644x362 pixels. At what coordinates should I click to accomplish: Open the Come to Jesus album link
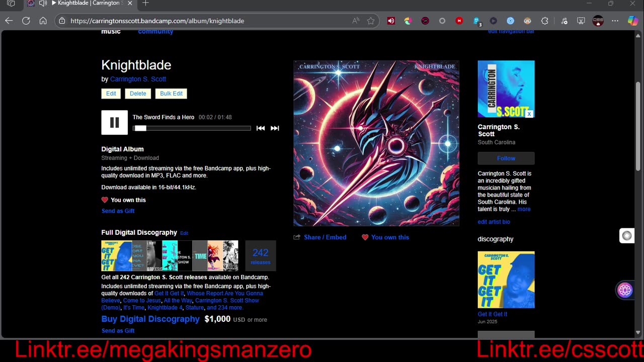[142, 301]
